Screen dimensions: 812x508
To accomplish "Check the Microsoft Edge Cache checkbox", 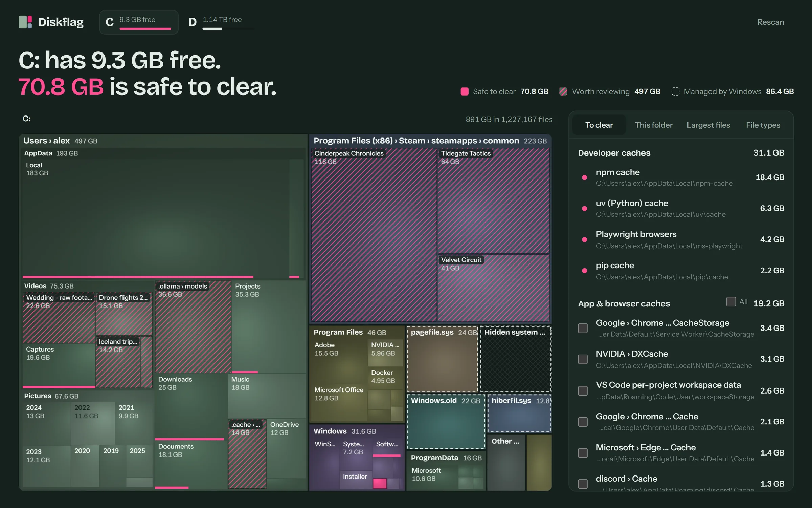I will click(583, 453).
